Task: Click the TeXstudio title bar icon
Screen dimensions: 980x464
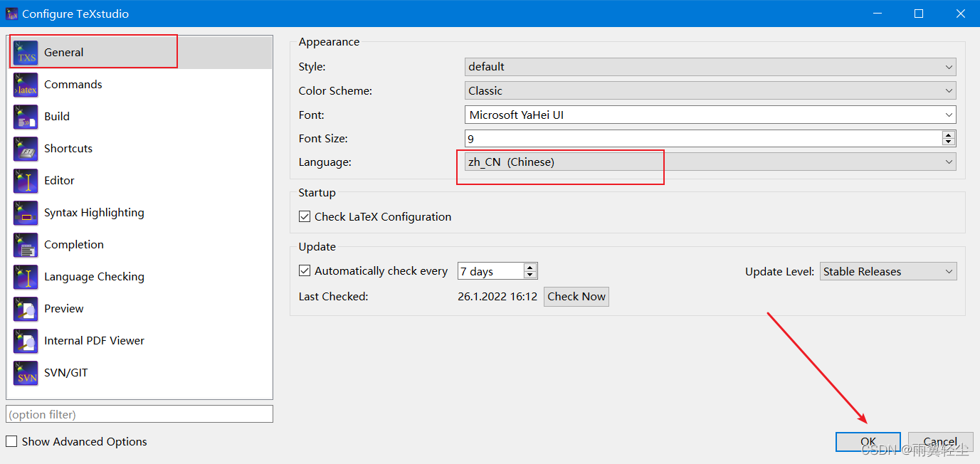Action: pos(11,14)
